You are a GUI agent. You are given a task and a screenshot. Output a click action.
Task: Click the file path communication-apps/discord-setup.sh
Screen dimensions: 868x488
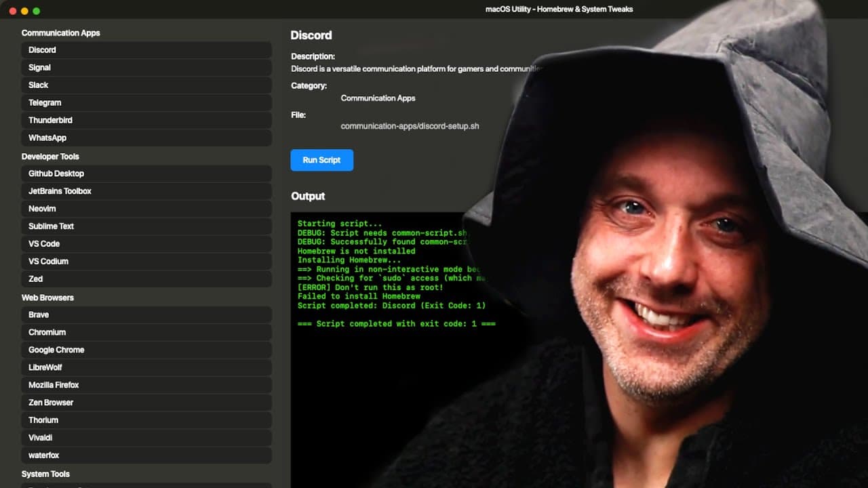click(x=410, y=126)
